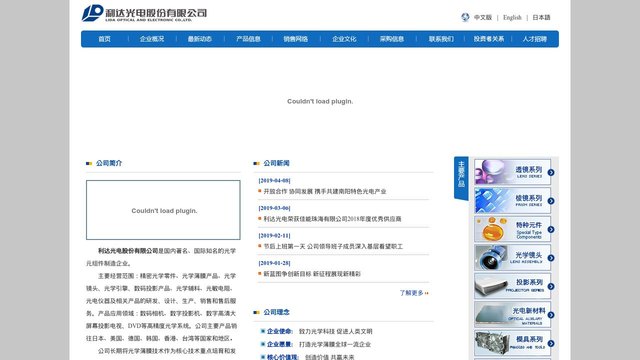Click arrow icon next to 透镜系列
Screen dimensions: 640x360
(x=551, y=173)
